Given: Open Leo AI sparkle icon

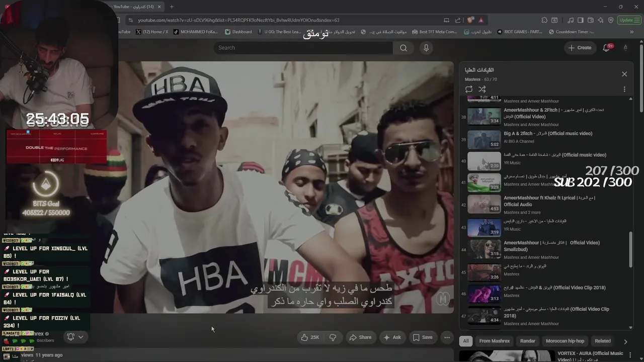Looking at the screenshot, I should (x=601, y=20).
